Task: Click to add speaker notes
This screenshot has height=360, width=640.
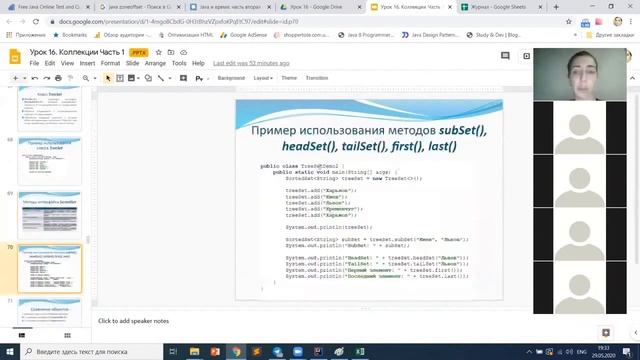Action: (133, 321)
